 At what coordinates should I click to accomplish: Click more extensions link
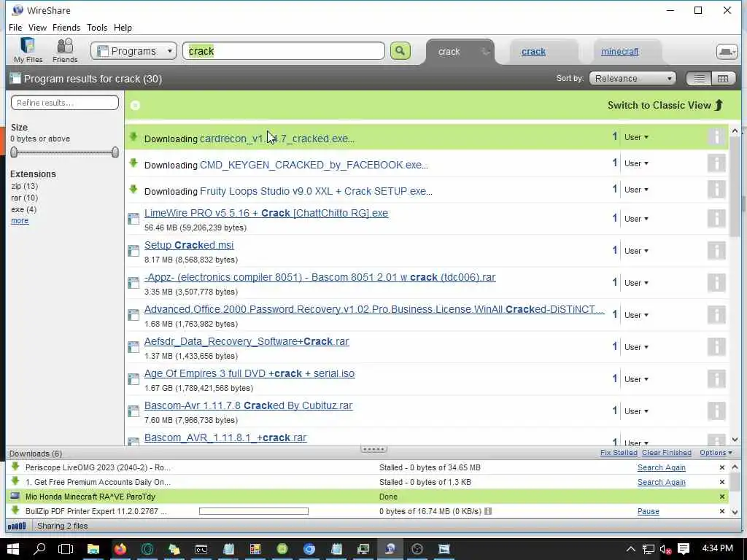pos(20,220)
